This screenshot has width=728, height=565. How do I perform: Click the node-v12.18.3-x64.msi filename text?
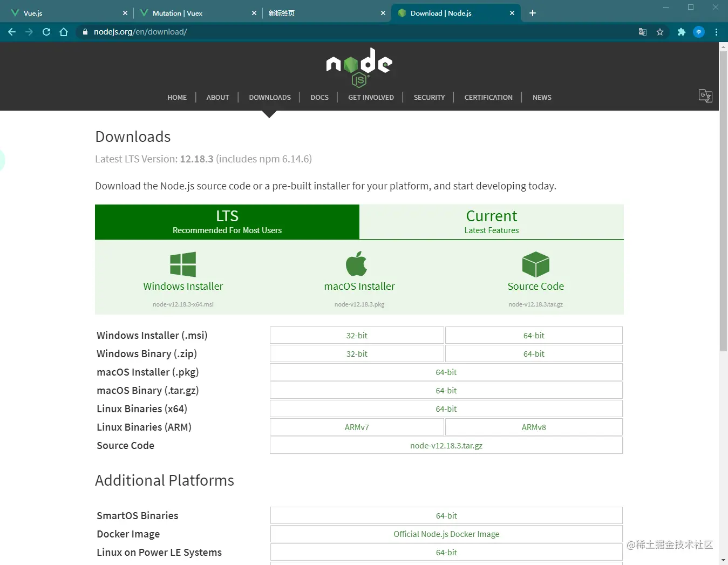click(x=183, y=304)
